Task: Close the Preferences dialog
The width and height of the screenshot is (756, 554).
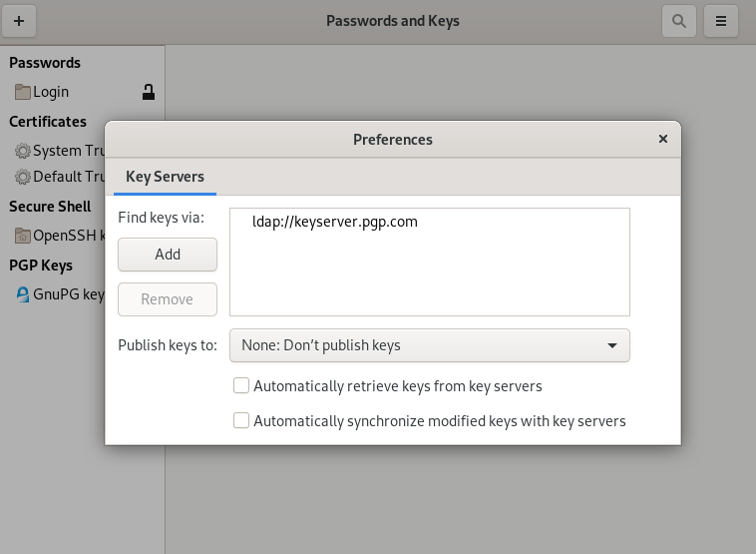Action: (x=663, y=140)
